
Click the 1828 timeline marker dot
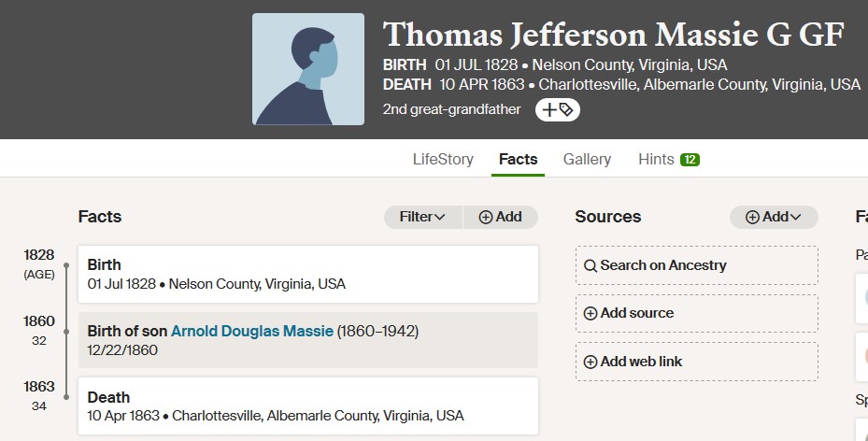(x=66, y=265)
